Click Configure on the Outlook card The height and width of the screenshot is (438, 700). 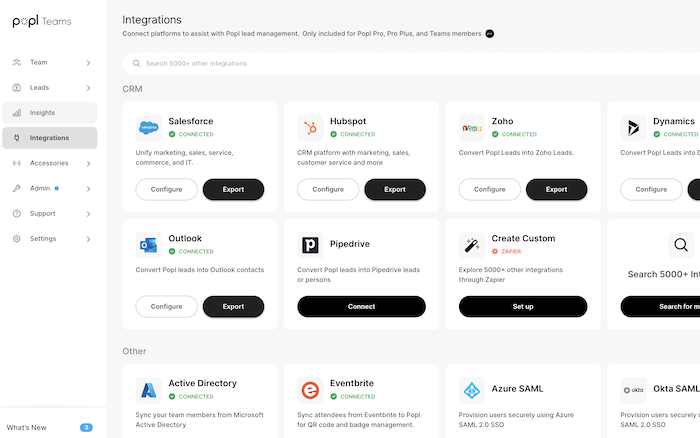167,307
